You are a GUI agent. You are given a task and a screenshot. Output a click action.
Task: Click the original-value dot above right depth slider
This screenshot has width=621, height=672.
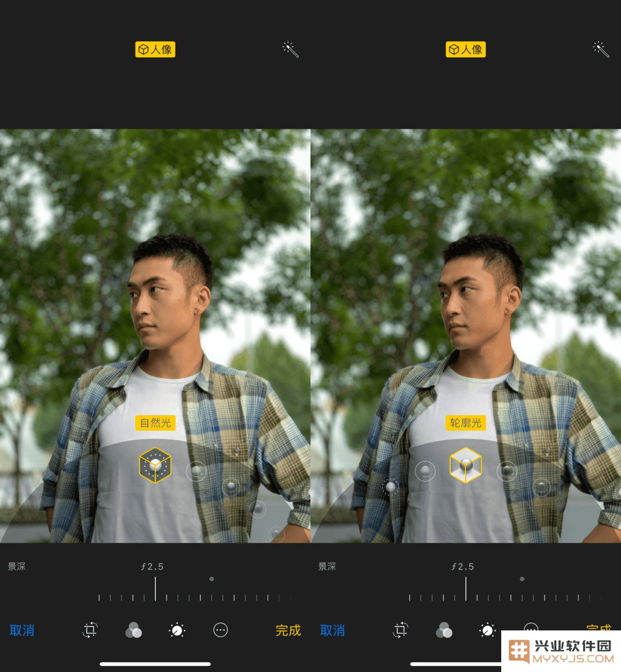(x=522, y=579)
